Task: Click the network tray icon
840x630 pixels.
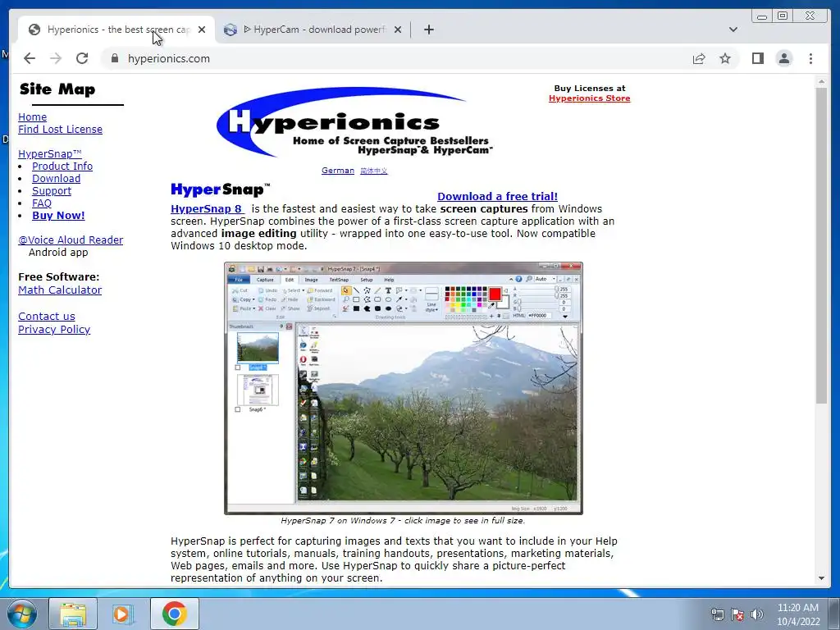Action: pyautogui.click(x=717, y=614)
